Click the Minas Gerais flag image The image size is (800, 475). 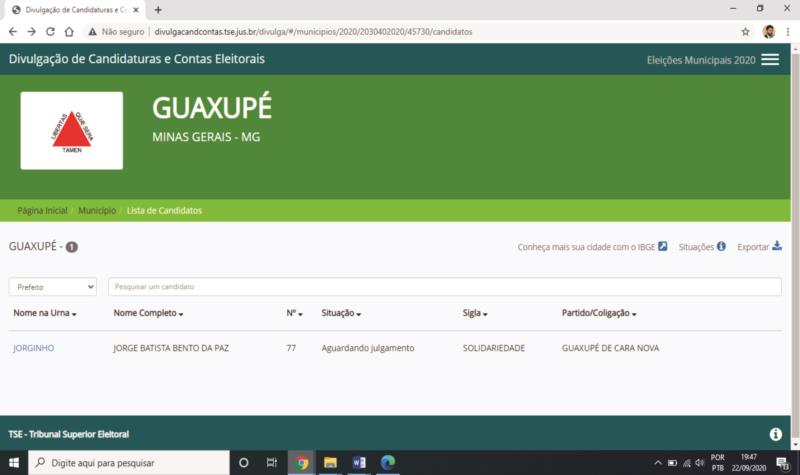coord(71,131)
